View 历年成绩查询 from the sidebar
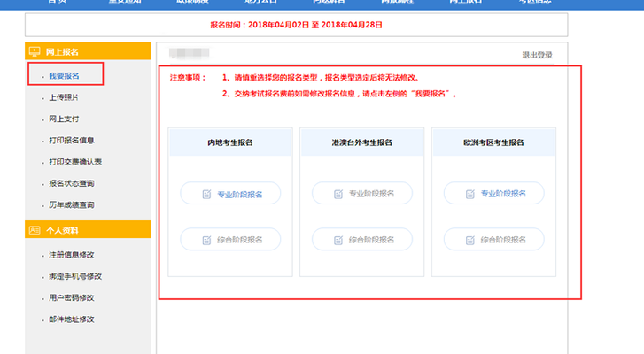The image size is (644, 354). 71,205
